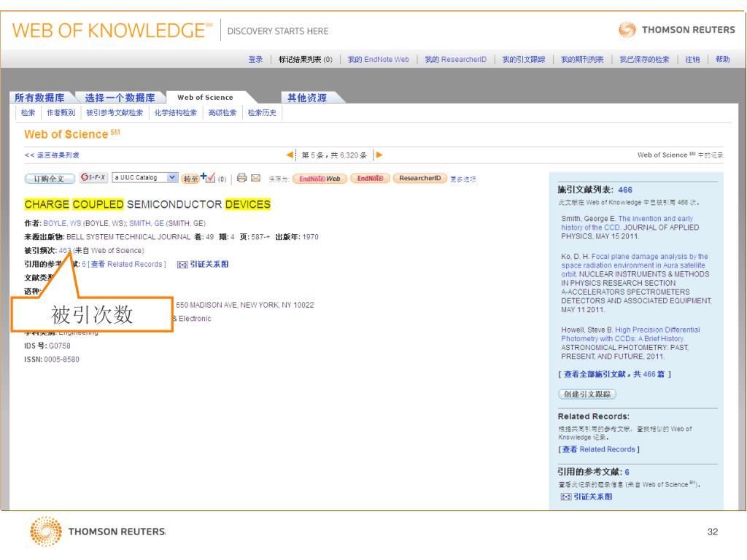The width and height of the screenshot is (747, 560).
Task: Open 作者甄别 author finder sub-tab
Action: point(61,113)
